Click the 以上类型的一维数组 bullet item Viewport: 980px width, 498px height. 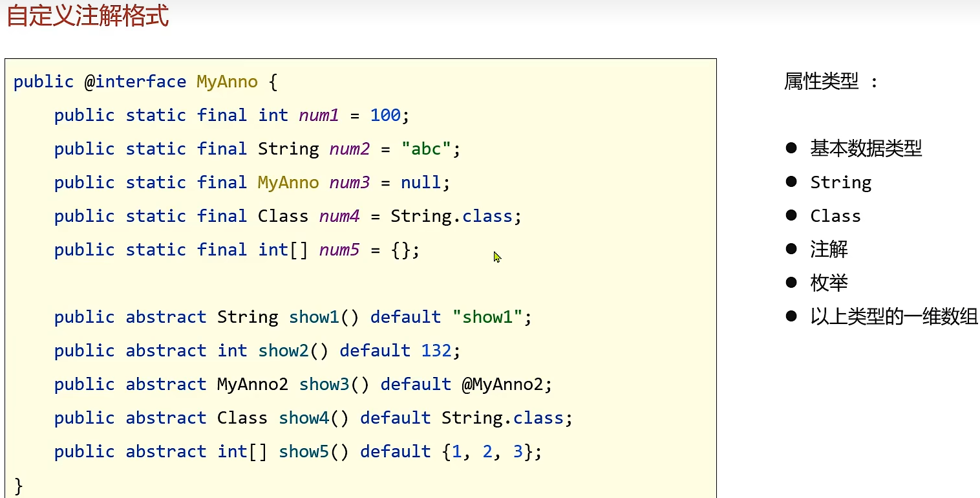(894, 317)
